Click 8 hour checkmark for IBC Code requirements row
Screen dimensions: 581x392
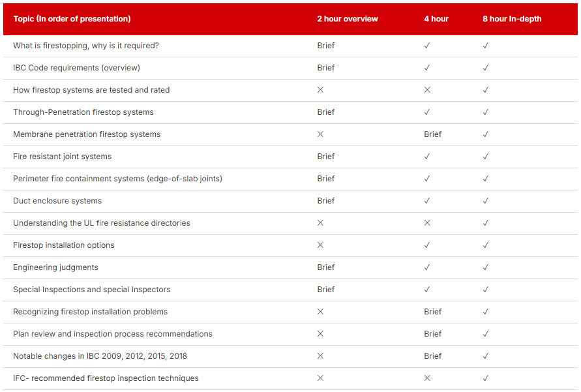tap(486, 68)
